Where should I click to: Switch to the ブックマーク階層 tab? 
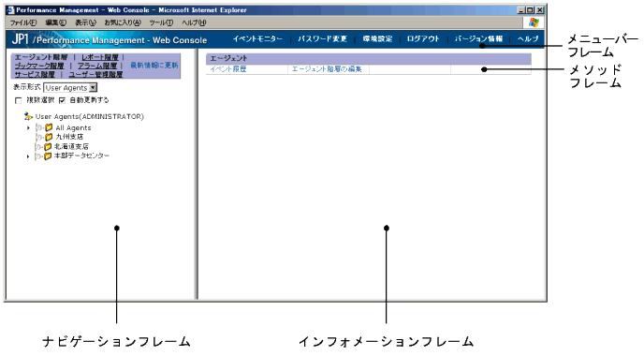coord(39,66)
